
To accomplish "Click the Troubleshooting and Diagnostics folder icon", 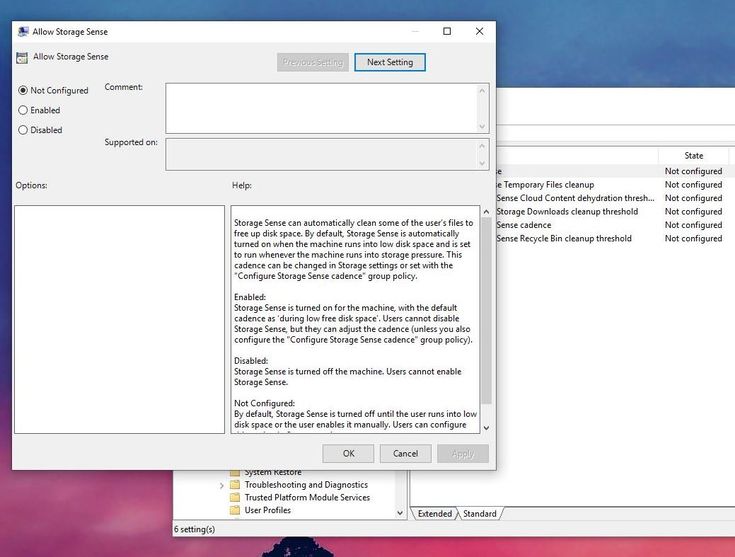I will [235, 485].
